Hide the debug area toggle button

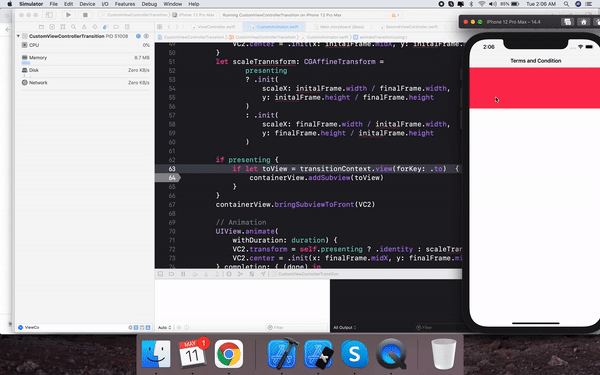point(160,274)
